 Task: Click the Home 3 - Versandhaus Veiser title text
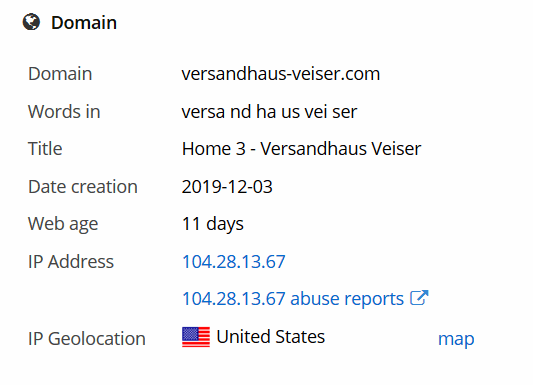[x=302, y=149]
